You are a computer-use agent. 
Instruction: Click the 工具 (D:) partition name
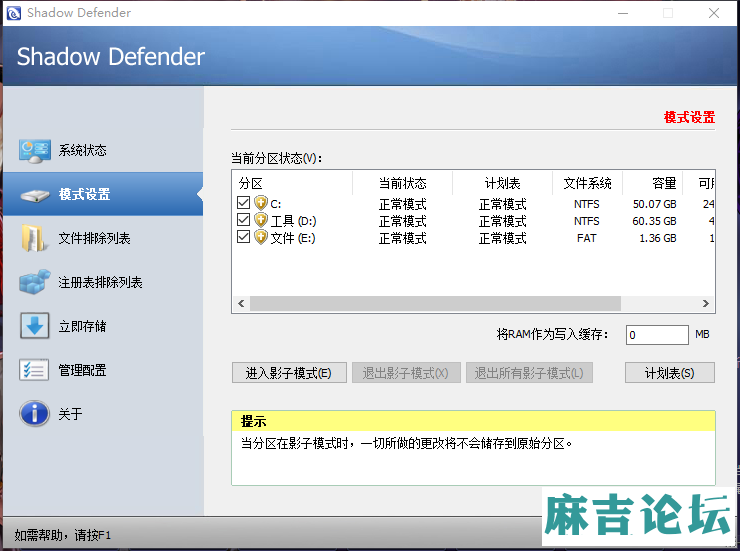293,221
